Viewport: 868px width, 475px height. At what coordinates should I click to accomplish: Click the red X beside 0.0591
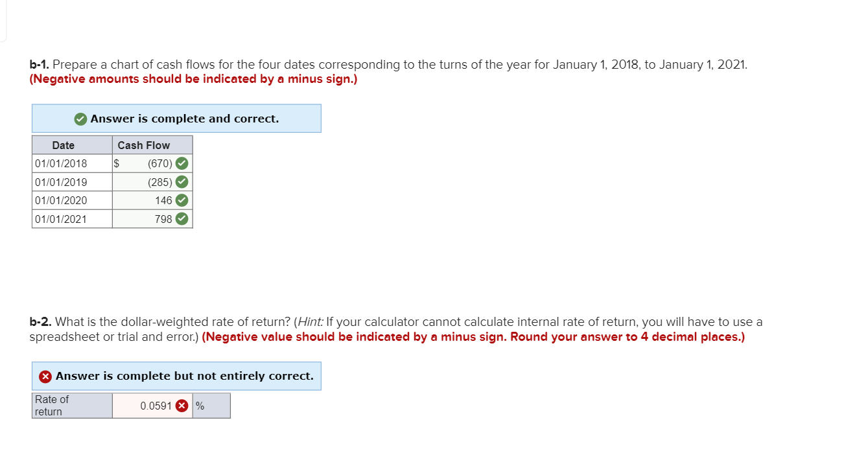click(183, 406)
